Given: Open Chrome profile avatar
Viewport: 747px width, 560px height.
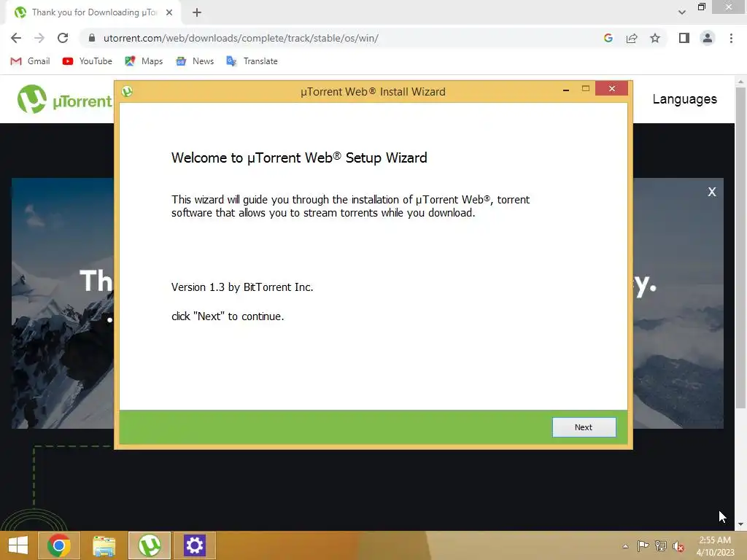Looking at the screenshot, I should coord(708,38).
